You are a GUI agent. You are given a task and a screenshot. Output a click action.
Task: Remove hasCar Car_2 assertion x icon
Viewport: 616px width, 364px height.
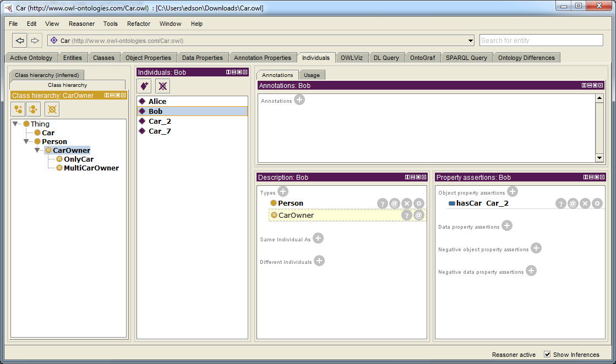pyautogui.click(x=585, y=203)
